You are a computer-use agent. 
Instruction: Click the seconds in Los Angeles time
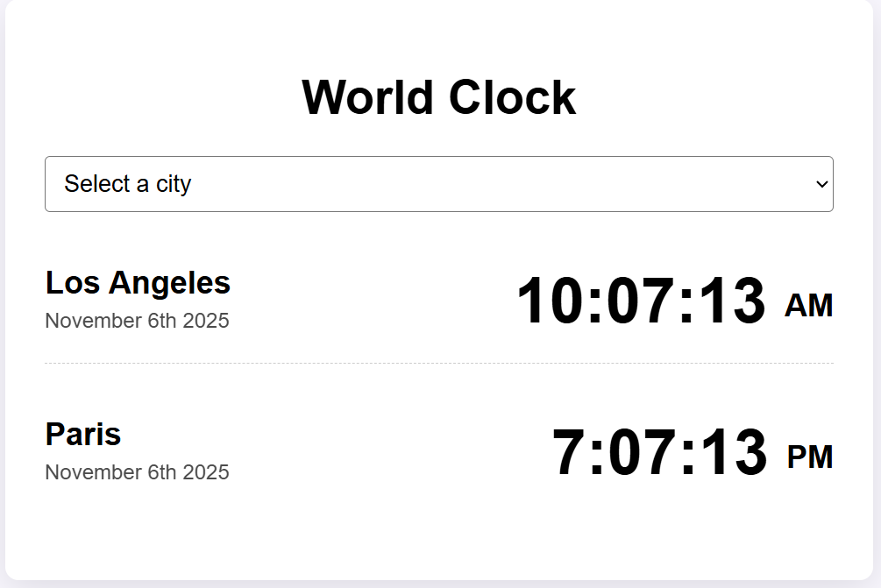click(x=729, y=302)
